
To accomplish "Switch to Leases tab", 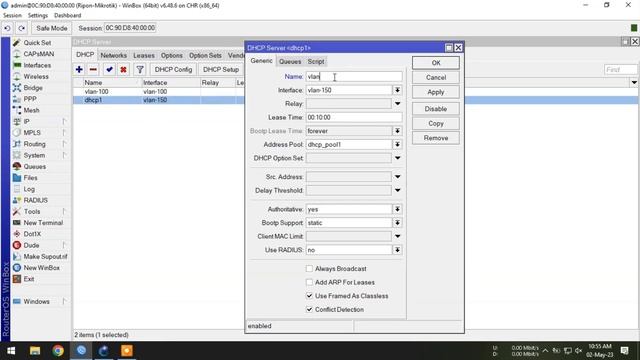I will tap(144, 55).
